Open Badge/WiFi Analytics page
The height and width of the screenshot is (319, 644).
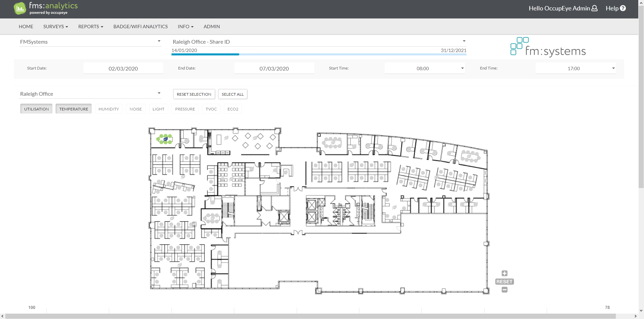tap(141, 27)
